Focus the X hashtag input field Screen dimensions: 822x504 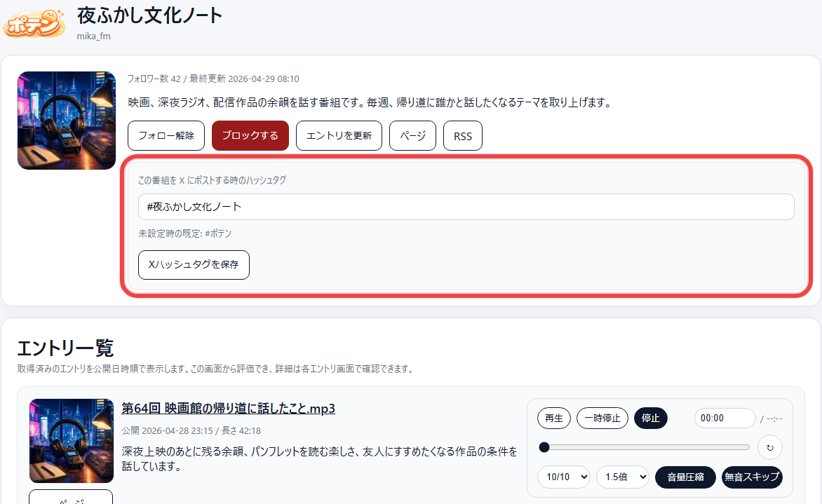click(x=466, y=207)
